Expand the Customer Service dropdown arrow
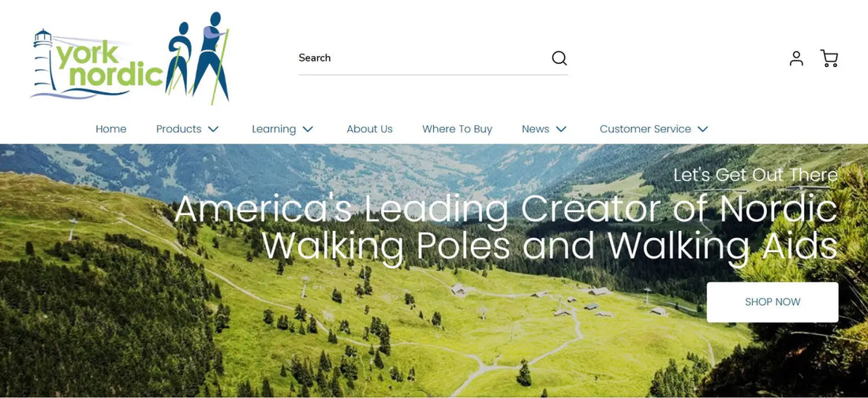Screen dimensions: 868x398 [x=703, y=129]
